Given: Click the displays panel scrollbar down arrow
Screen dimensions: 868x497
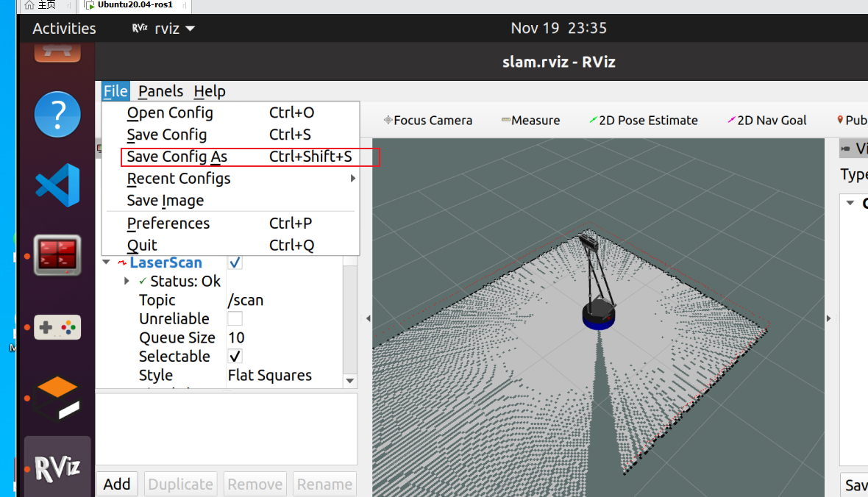Looking at the screenshot, I should coord(350,381).
